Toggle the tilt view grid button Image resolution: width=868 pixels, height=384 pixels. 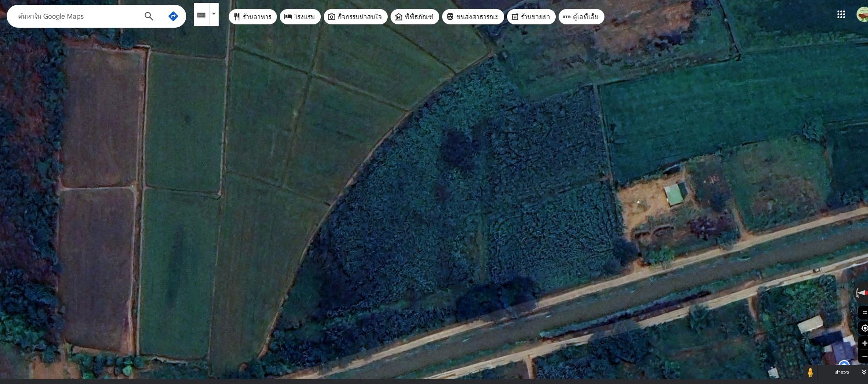coord(864,313)
